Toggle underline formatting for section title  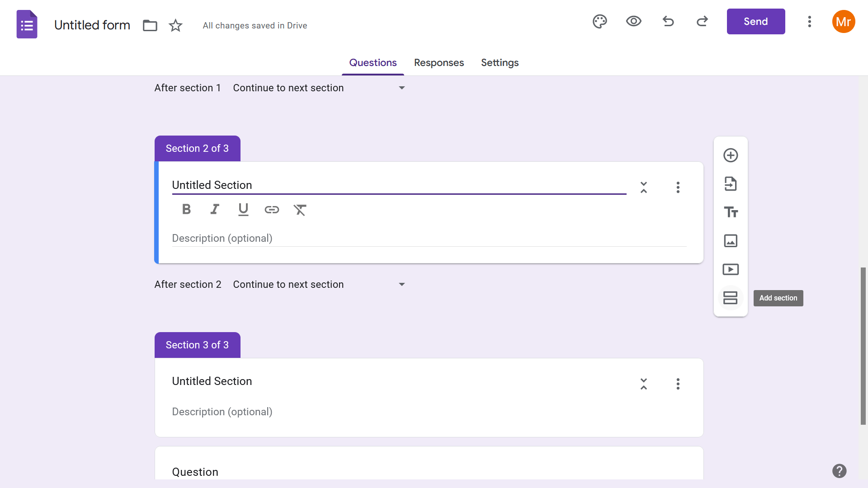tap(243, 209)
